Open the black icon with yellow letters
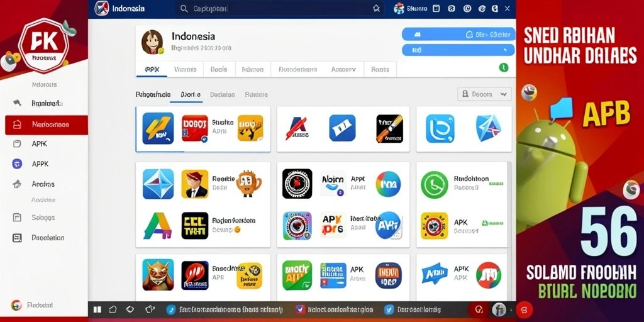This screenshot has width=644, height=322. (x=195, y=226)
